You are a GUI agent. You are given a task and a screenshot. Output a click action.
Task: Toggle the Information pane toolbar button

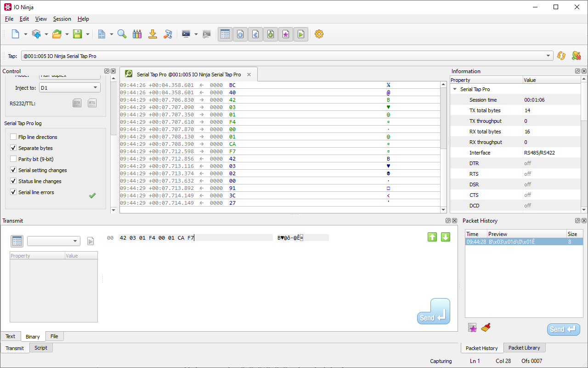pyautogui.click(x=240, y=34)
